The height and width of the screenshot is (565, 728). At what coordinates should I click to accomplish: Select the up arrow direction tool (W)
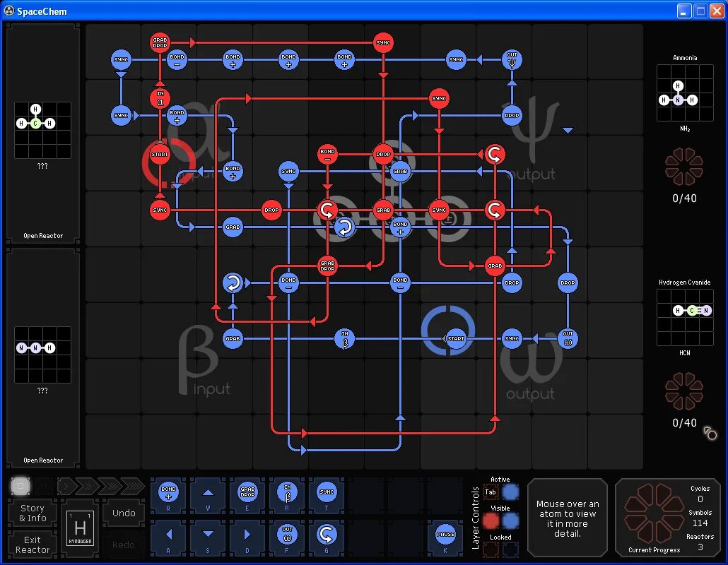[x=208, y=496]
